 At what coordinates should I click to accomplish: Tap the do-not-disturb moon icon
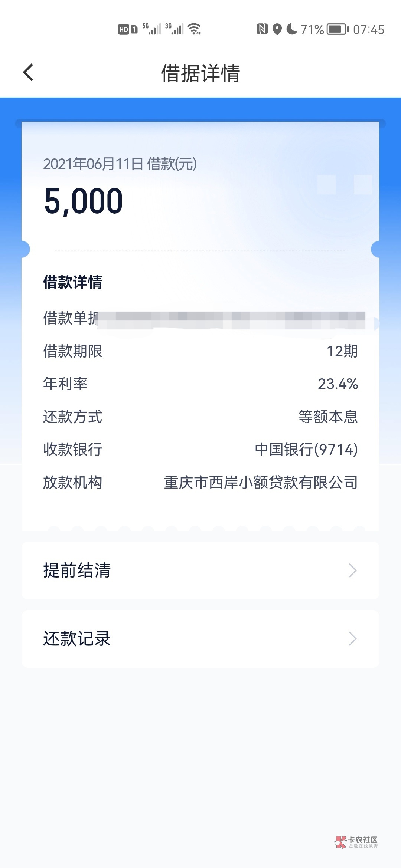click(292, 29)
